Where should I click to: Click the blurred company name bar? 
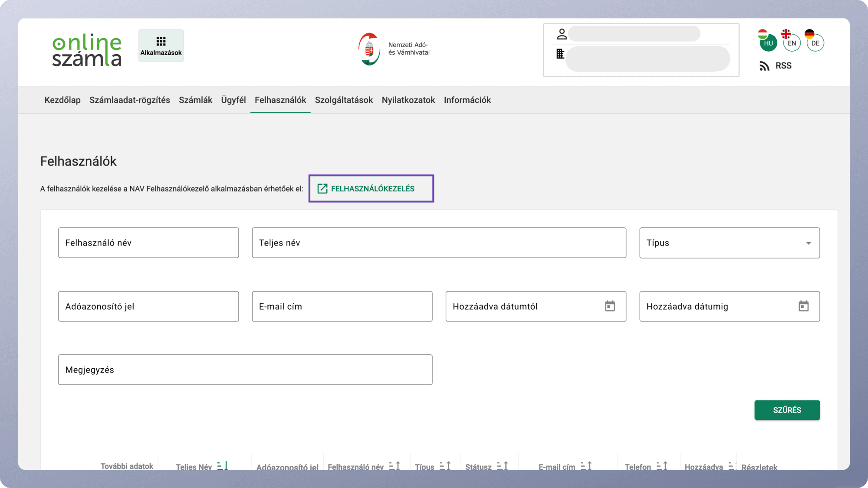648,59
